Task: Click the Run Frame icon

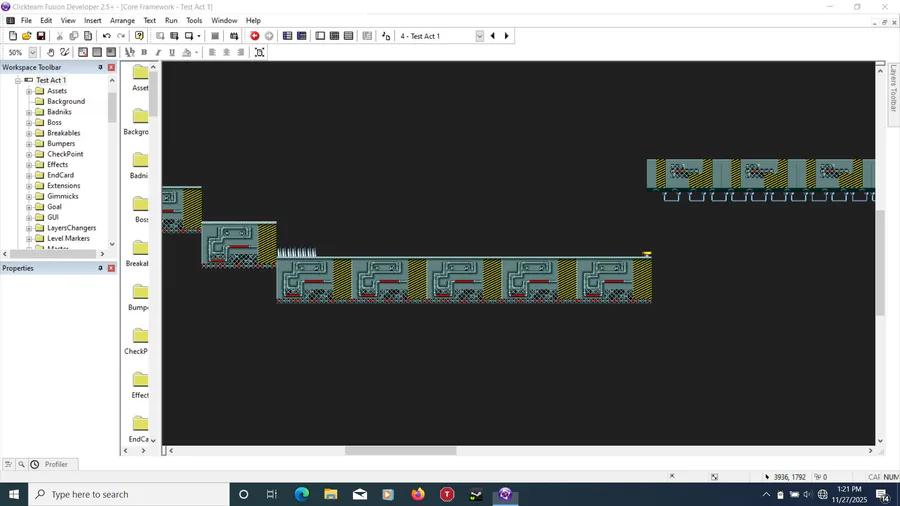Action: click(x=188, y=36)
